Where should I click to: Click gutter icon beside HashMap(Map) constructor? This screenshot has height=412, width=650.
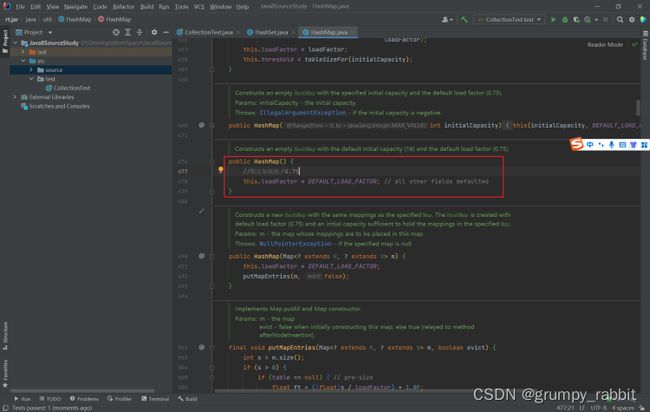pyautogui.click(x=201, y=256)
